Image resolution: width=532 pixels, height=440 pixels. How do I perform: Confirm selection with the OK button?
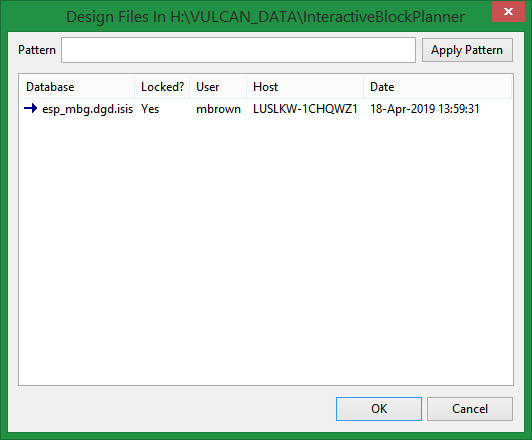379,409
